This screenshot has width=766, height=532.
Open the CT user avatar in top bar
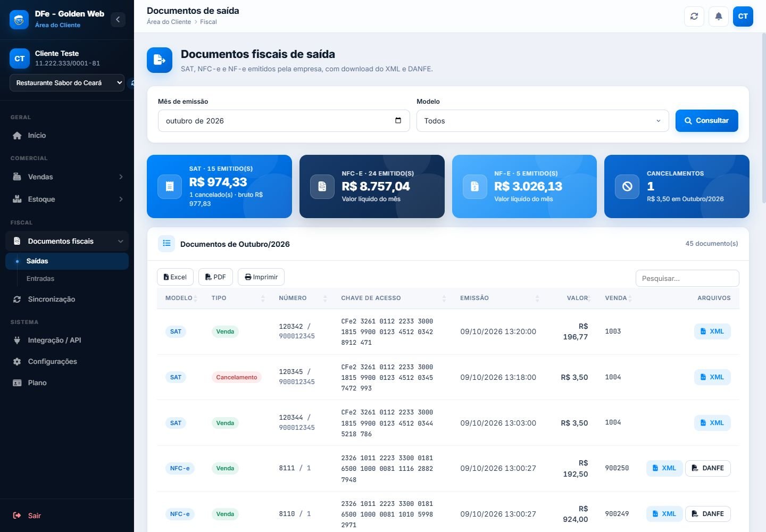[743, 16]
